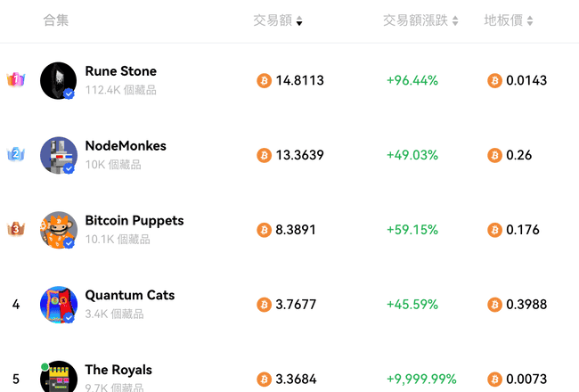
Task: Open The Royals collection avatar
Action: coord(58,377)
